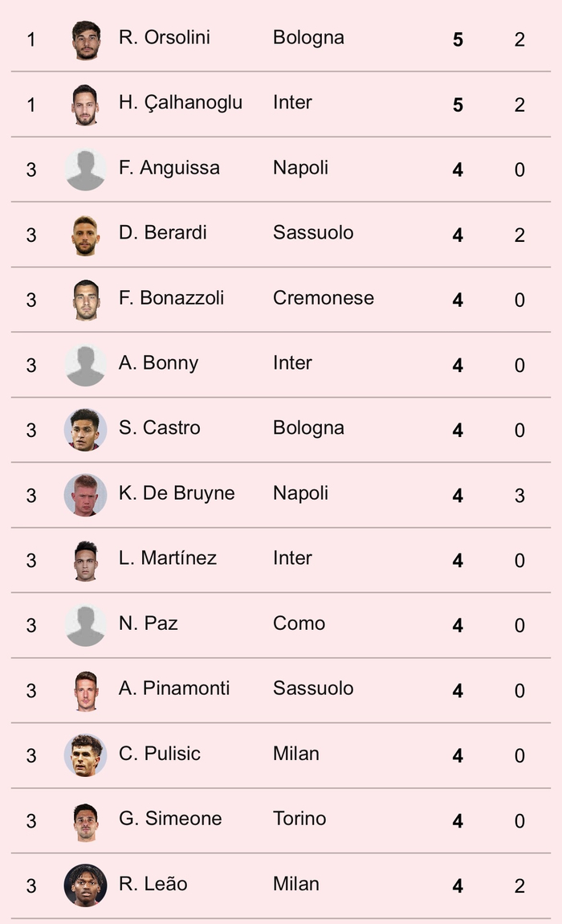Click Sassuolo beside A. Pinamonti

point(313,689)
